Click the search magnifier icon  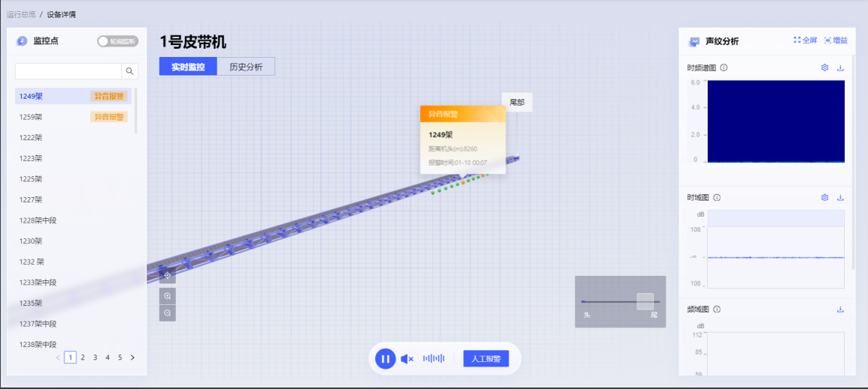(x=130, y=71)
